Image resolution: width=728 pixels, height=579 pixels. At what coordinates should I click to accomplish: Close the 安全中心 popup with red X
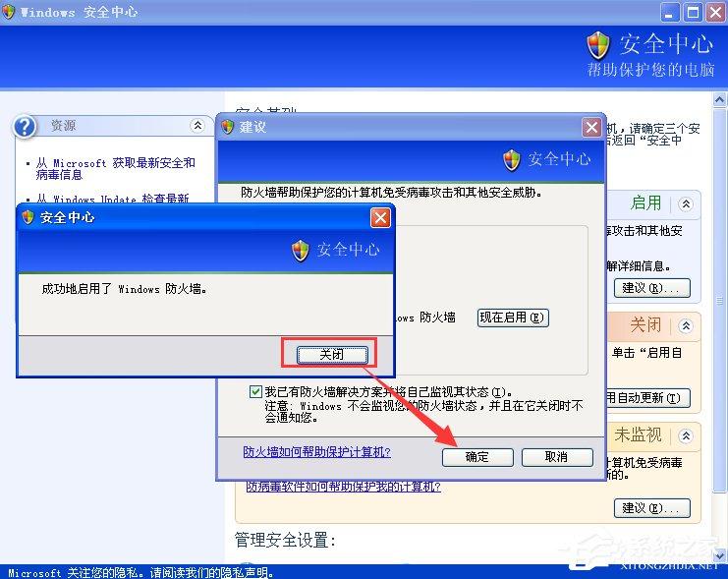(380, 217)
